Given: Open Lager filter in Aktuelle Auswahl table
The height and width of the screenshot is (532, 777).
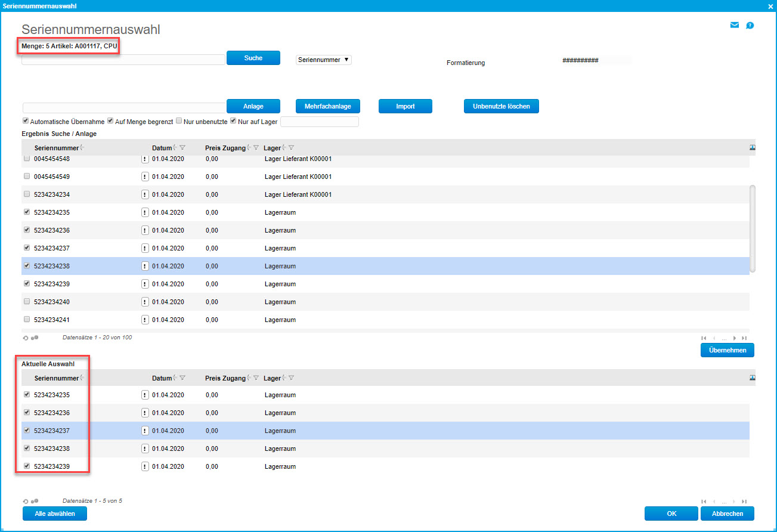Looking at the screenshot, I should pyautogui.click(x=292, y=378).
